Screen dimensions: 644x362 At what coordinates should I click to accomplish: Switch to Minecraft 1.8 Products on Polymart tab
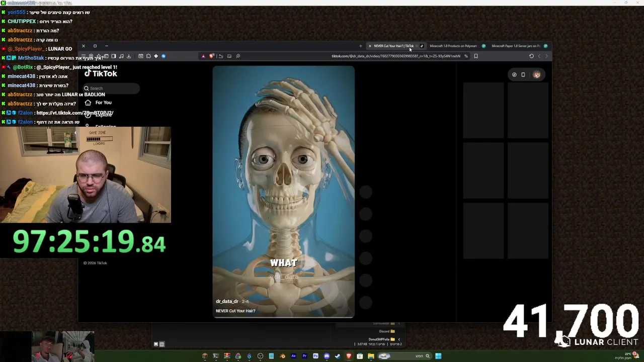[456, 46]
